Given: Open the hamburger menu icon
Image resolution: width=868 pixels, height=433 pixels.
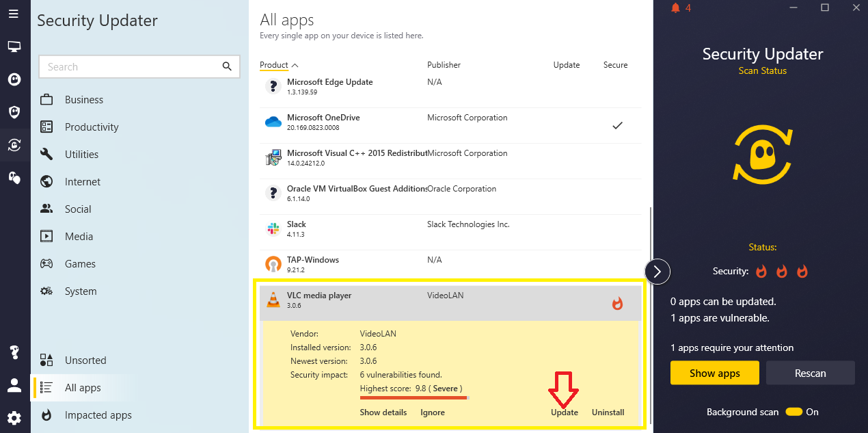Looking at the screenshot, I should pyautogui.click(x=14, y=13).
